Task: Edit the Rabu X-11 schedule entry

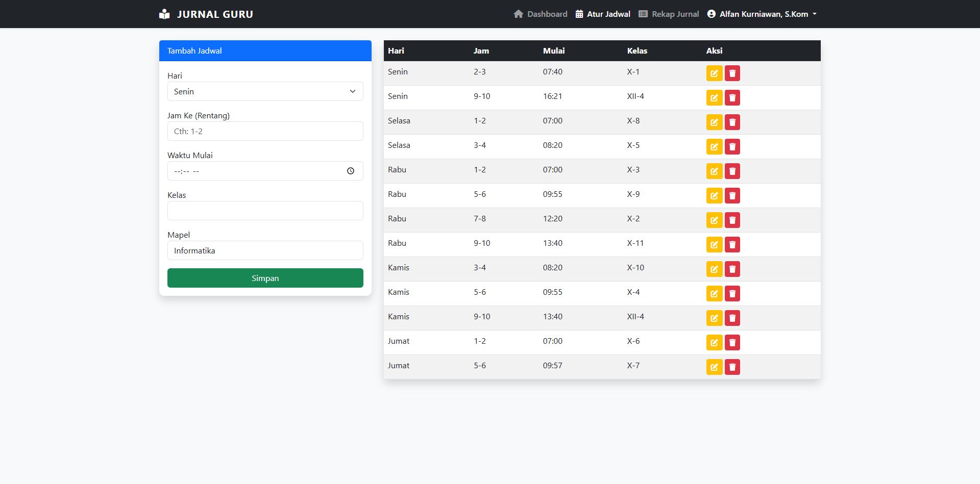Action: pyautogui.click(x=714, y=245)
